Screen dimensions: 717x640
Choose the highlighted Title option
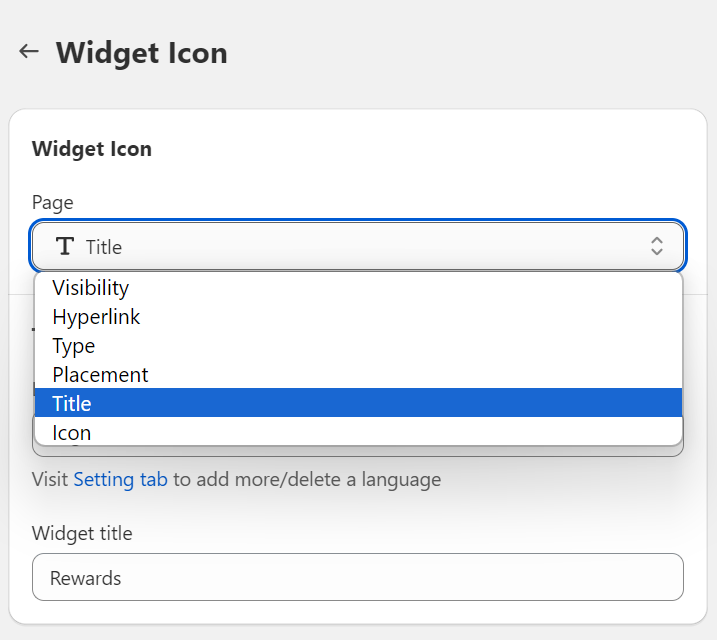72,404
